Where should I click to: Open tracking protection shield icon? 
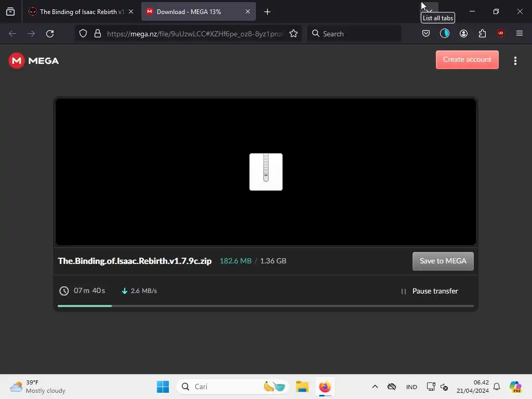[83, 34]
